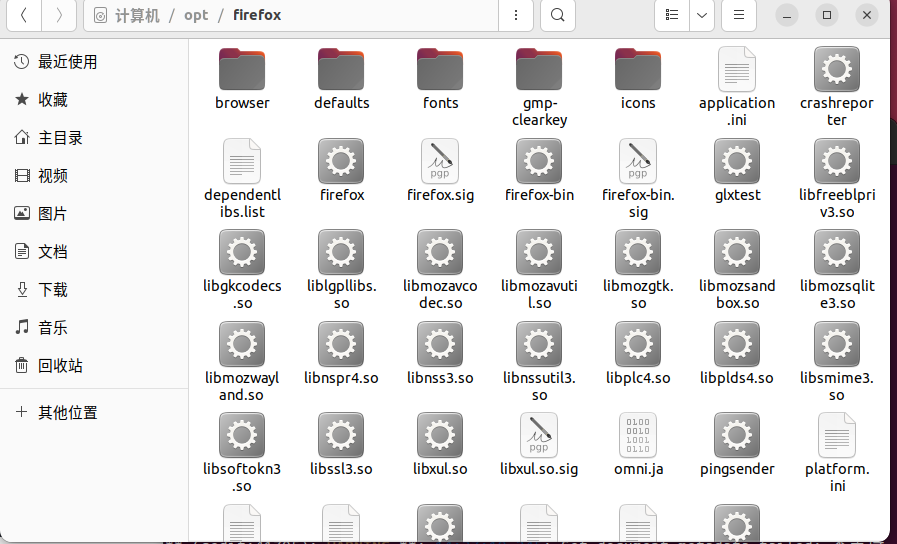897x544 pixels.
Task: Select the libplc4.so file icon
Action: click(638, 344)
